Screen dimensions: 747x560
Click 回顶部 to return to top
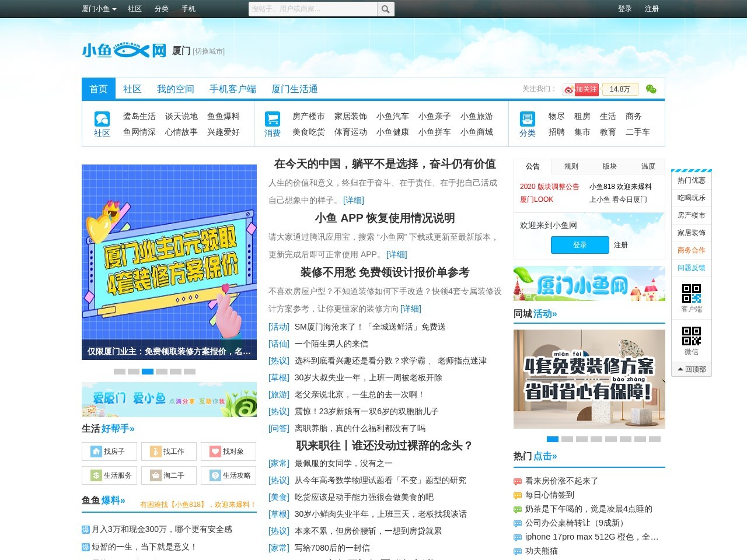[x=692, y=369]
